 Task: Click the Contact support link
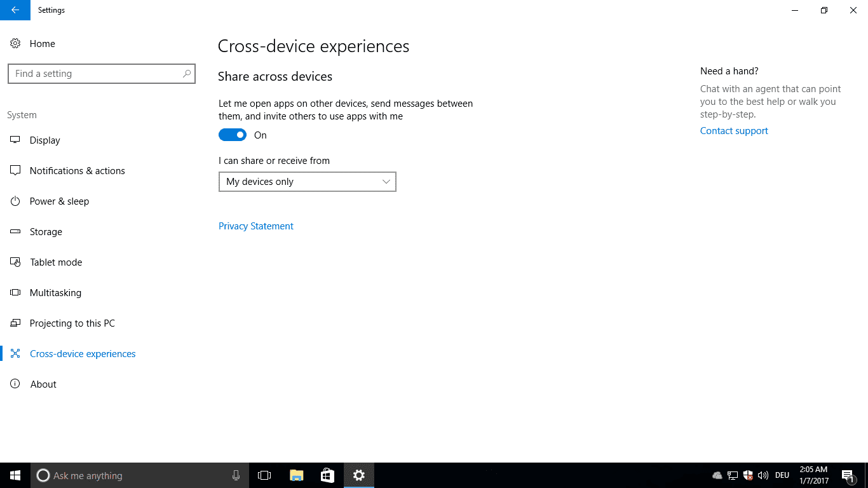pyautogui.click(x=734, y=131)
